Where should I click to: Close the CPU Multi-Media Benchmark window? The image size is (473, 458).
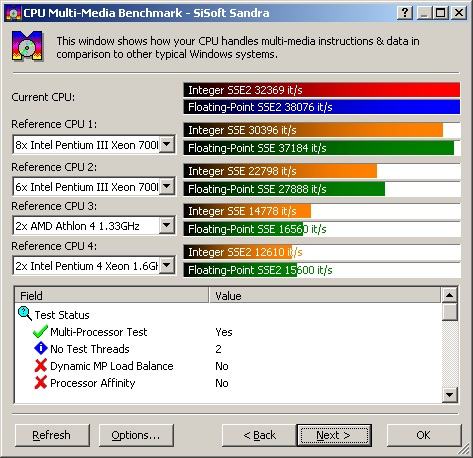[x=459, y=13]
